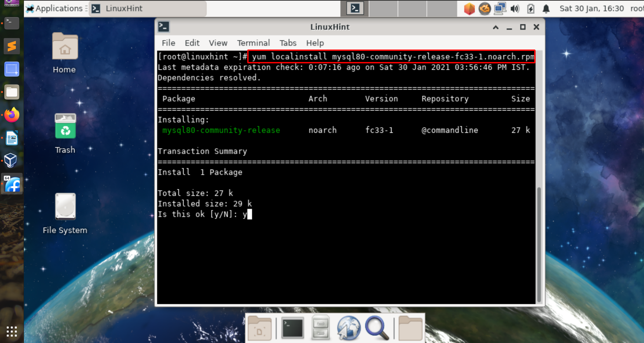The image size is (644, 343).
Task: Open Fedora 64 icon in left dock
Action: 12,184
